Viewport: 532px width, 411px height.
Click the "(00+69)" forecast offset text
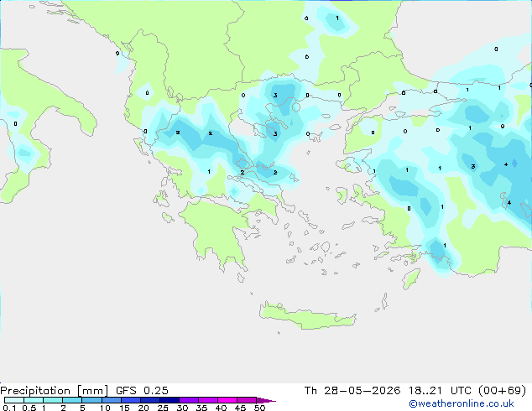(502, 391)
